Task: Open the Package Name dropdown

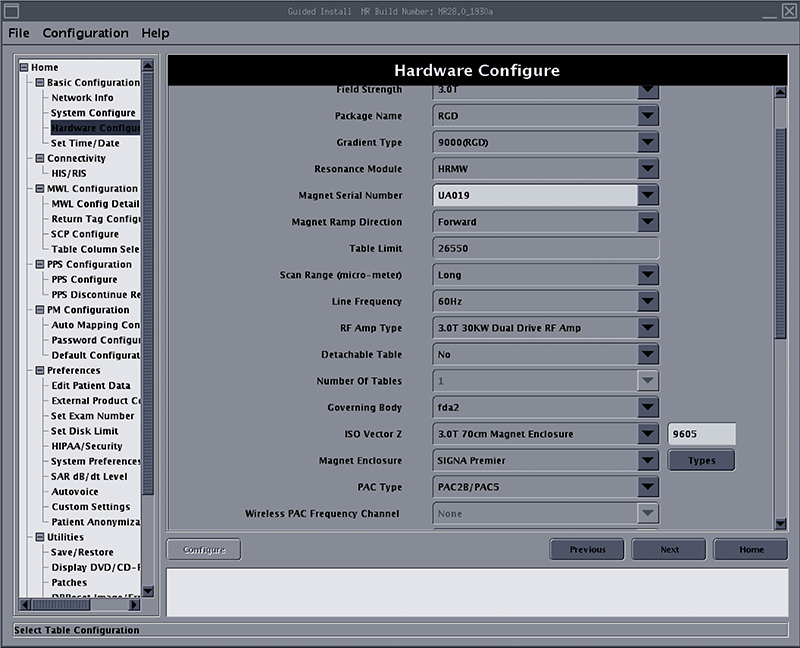Action: 648,116
